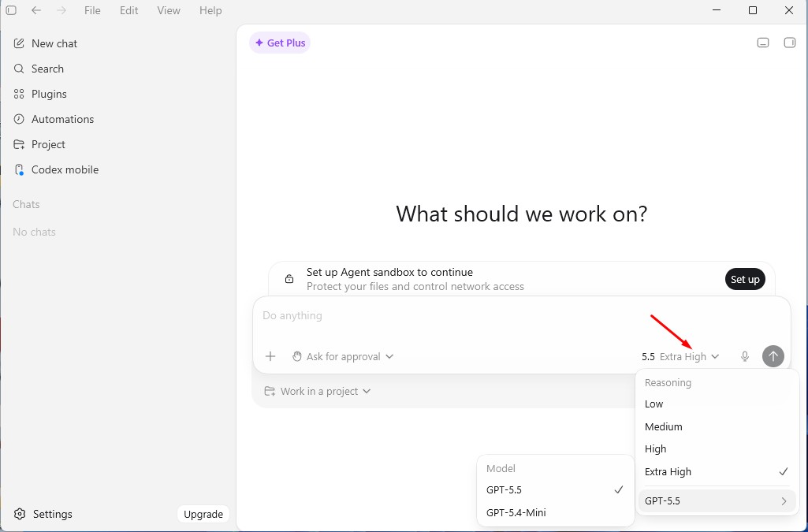Click the plus attach icon in composer
Image resolution: width=808 pixels, height=532 pixels.
pos(270,356)
